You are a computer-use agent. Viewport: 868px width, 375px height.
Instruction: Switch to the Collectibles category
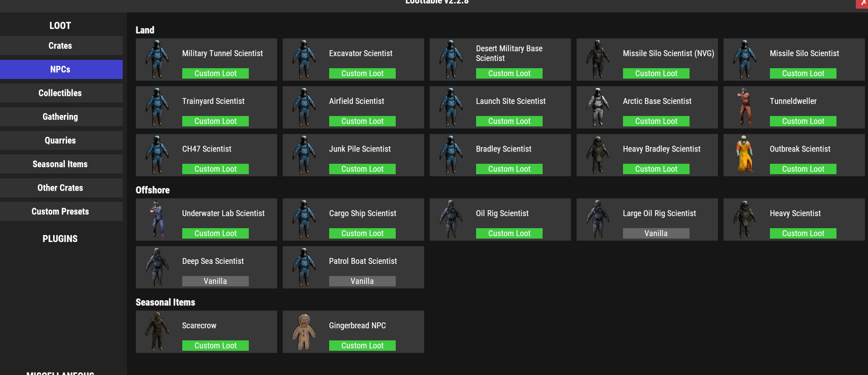click(x=61, y=93)
